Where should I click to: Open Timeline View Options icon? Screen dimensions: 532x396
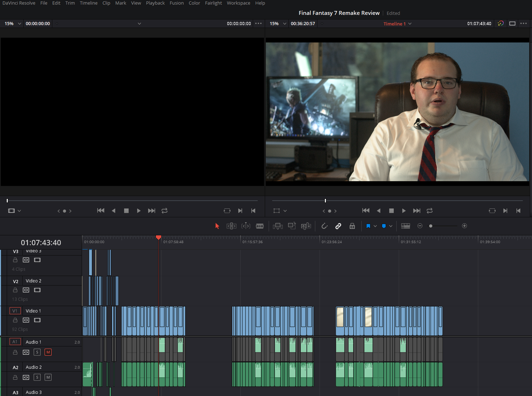[406, 226]
